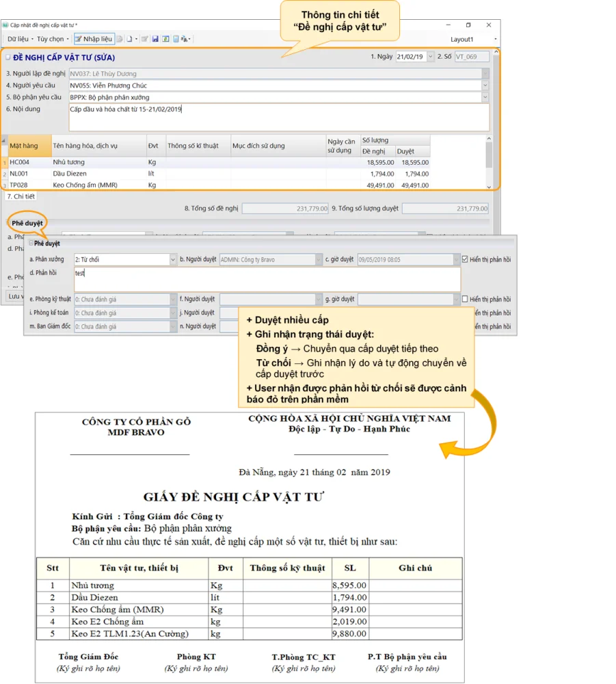This screenshot has width=616, height=684.
Task: Click the calculator icon in the toolbar
Action: [x=176, y=39]
